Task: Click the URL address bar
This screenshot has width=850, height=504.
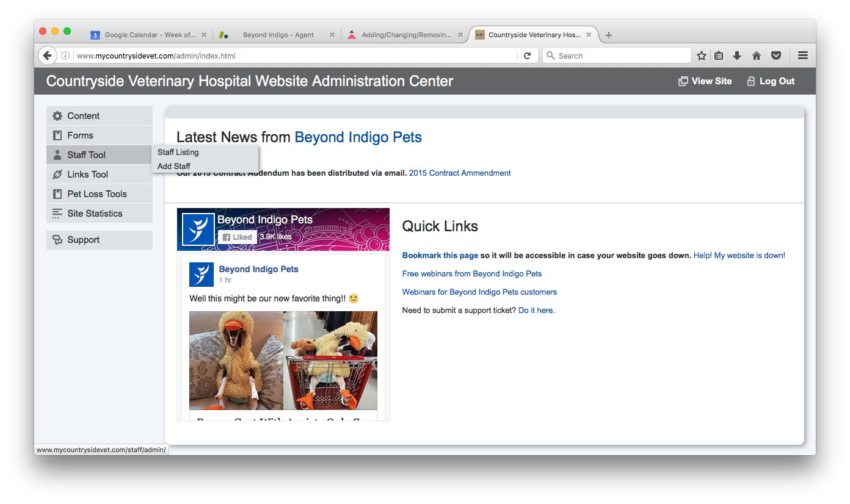Action: [x=296, y=56]
